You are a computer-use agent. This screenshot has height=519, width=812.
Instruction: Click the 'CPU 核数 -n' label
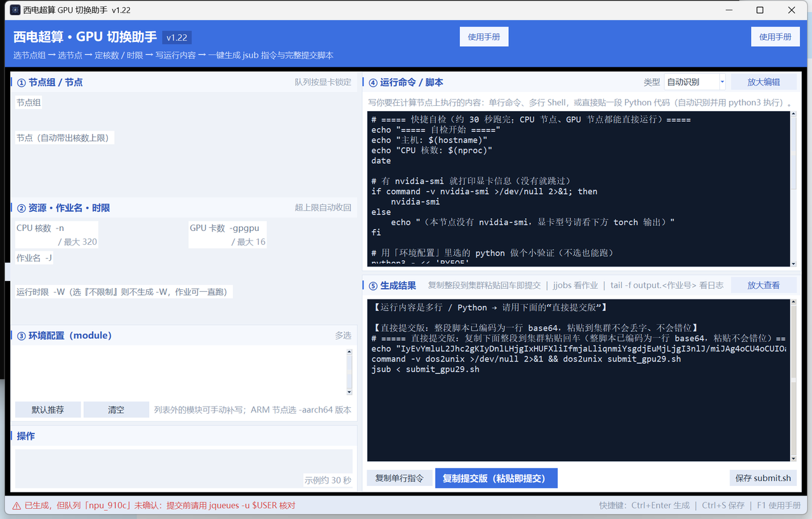(x=41, y=228)
